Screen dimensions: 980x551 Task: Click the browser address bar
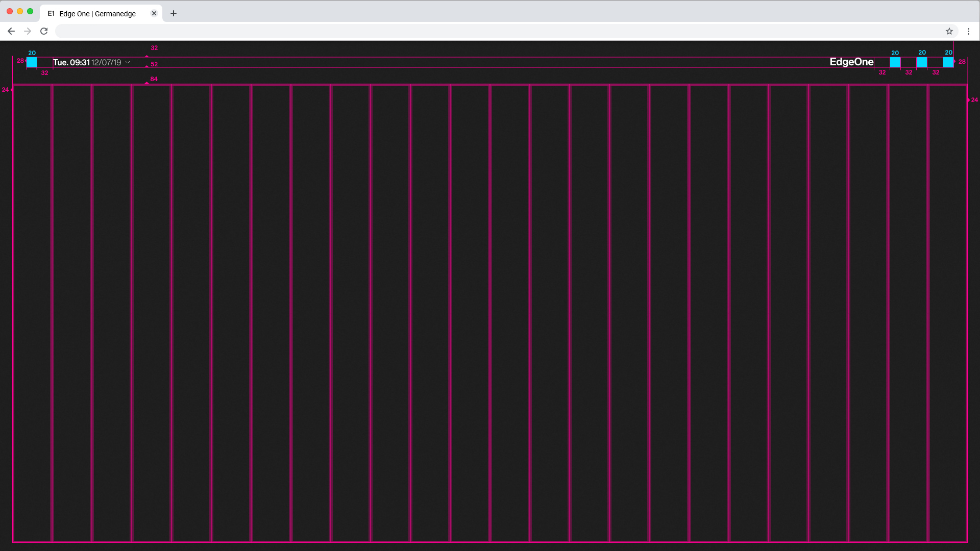(x=490, y=31)
